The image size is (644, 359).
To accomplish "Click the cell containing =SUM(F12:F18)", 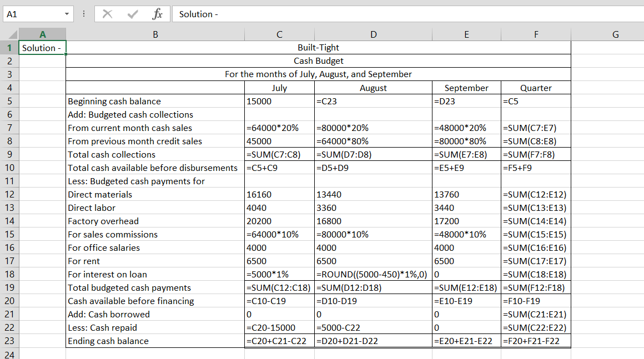I will pos(536,287).
